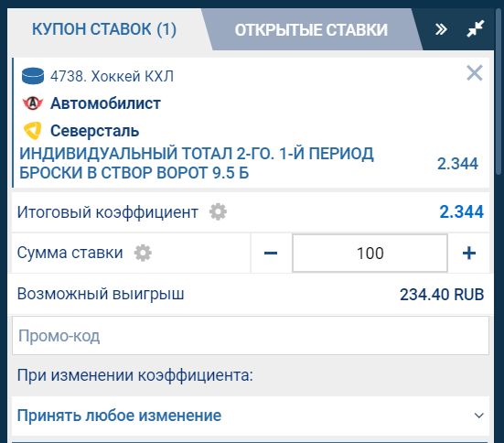Click the double chevron expand icon
Image resolution: width=504 pixels, height=443 pixels.
click(x=441, y=29)
